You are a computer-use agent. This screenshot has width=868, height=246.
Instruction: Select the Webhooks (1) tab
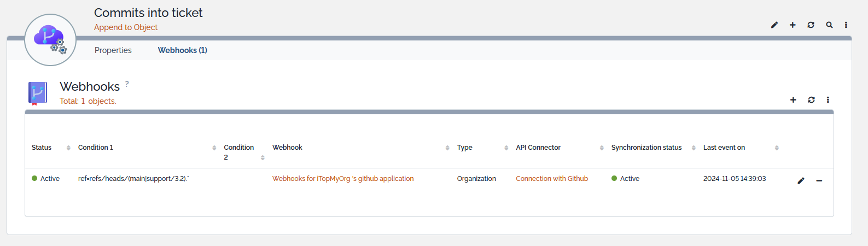tap(182, 50)
